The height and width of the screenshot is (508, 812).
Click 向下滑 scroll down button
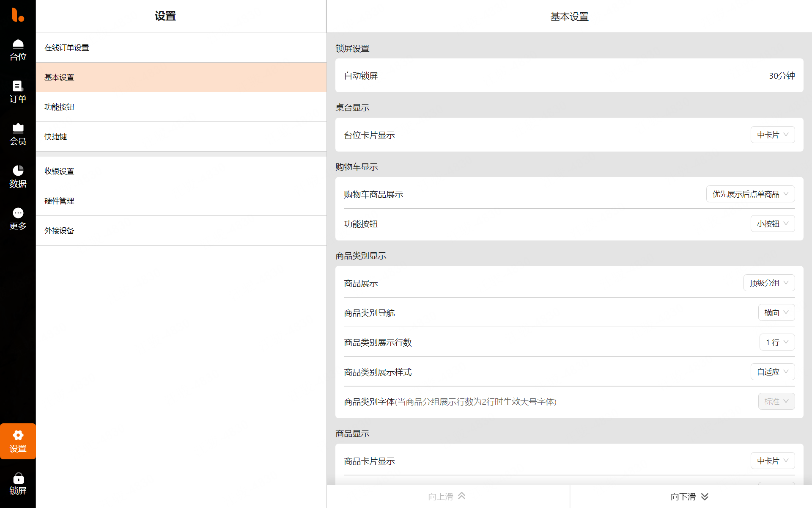(x=690, y=496)
